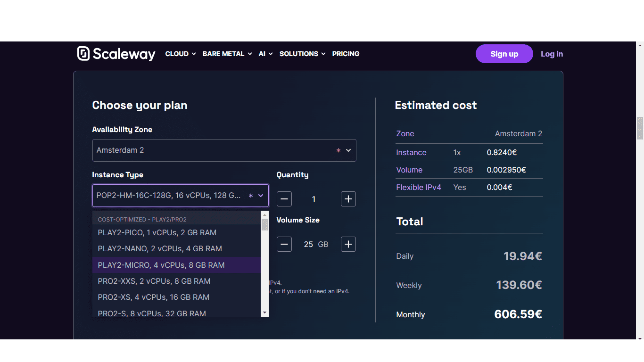The width and height of the screenshot is (644, 362).
Task: Click the Daily total 19.94€
Action: [523, 256]
